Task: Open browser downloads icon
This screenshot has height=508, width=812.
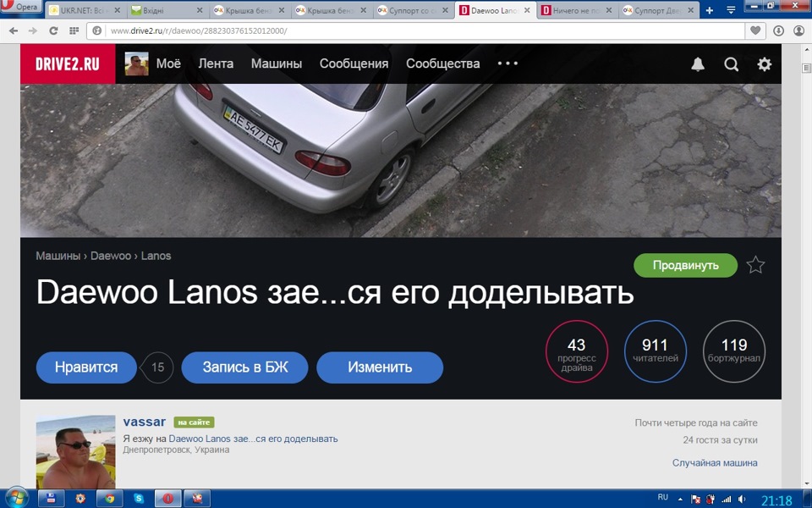Action: pos(778,30)
